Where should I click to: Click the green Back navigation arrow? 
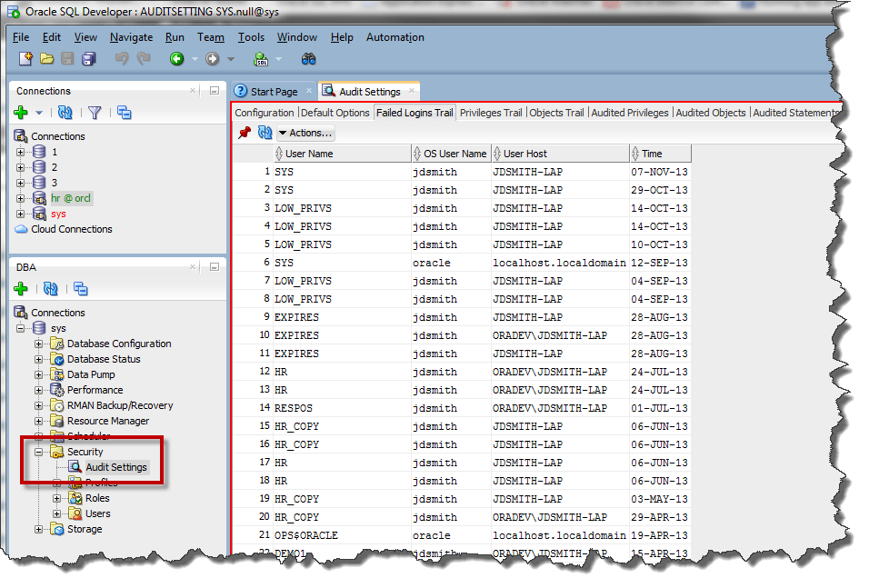point(176,59)
